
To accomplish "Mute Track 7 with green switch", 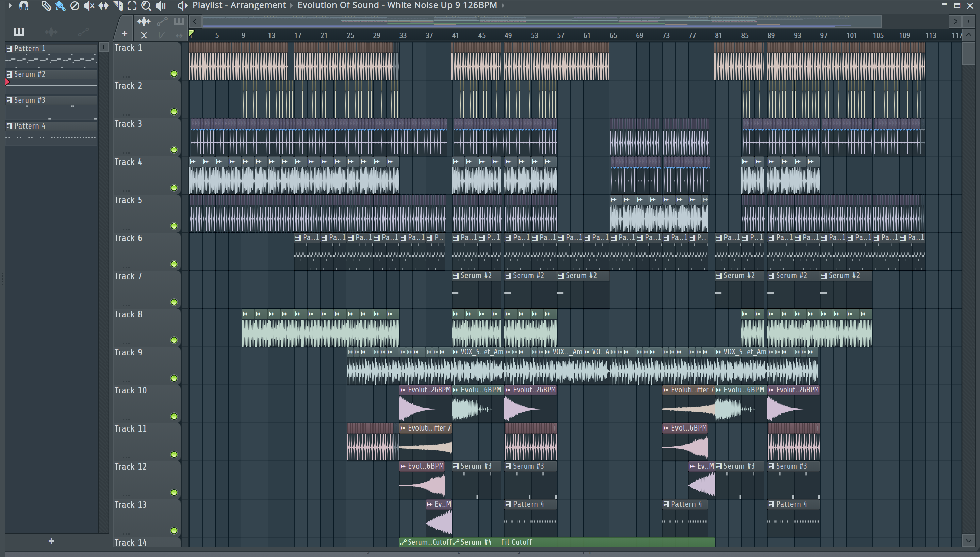I will point(174,302).
